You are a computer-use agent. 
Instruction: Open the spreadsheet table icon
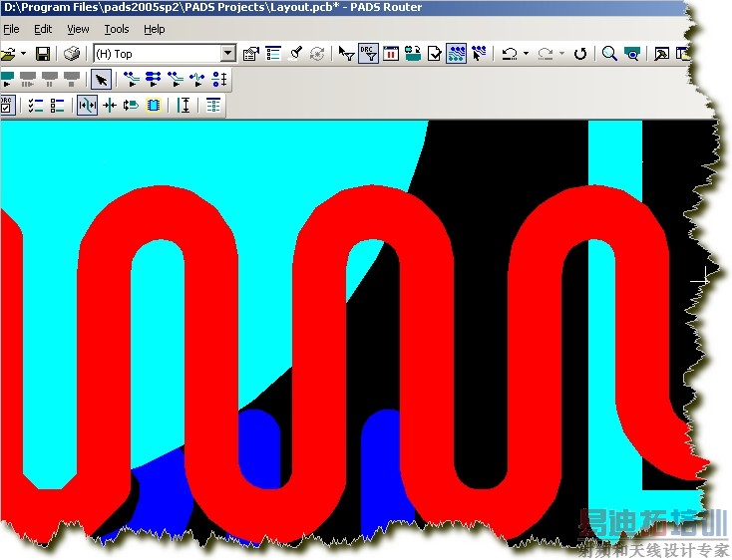(x=213, y=105)
